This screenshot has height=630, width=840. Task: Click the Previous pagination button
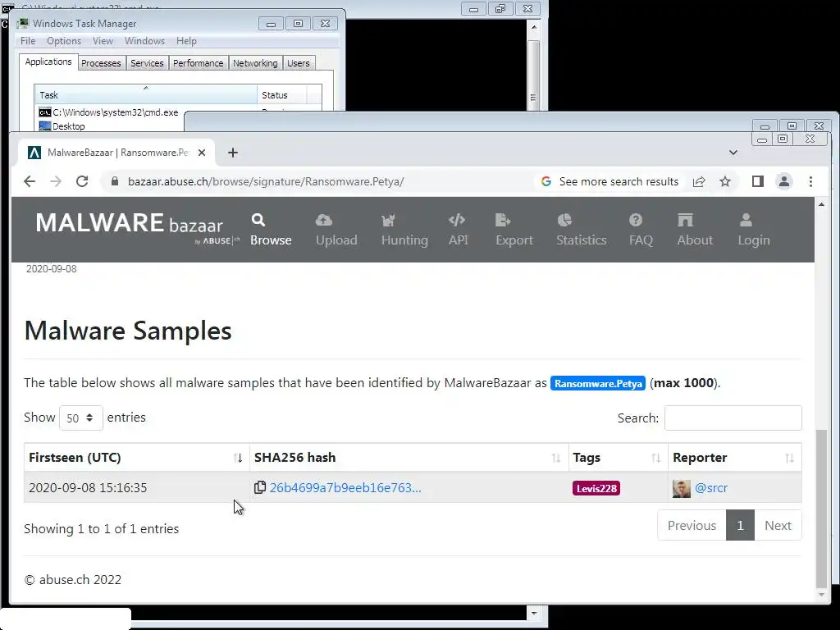click(692, 526)
